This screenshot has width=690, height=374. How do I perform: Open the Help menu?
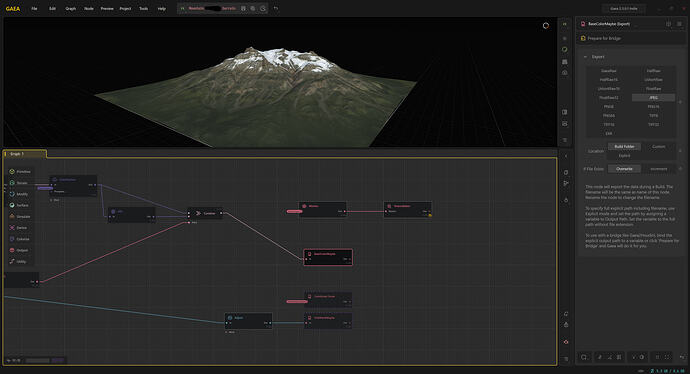pyautogui.click(x=161, y=8)
